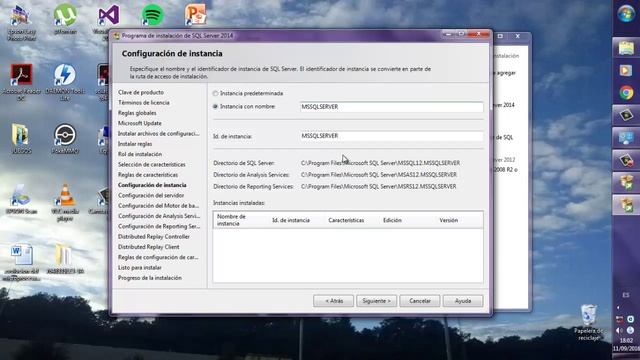Select Microsoft Update step

tap(140, 123)
